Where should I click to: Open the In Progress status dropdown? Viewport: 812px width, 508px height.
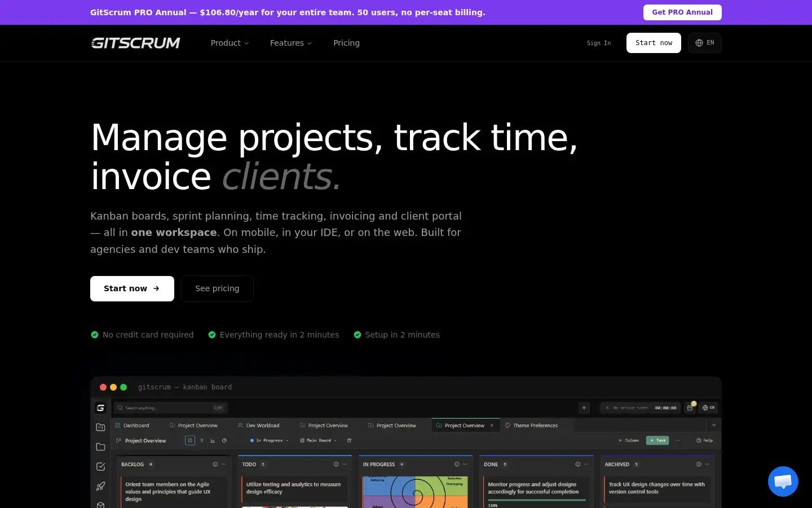tap(269, 440)
